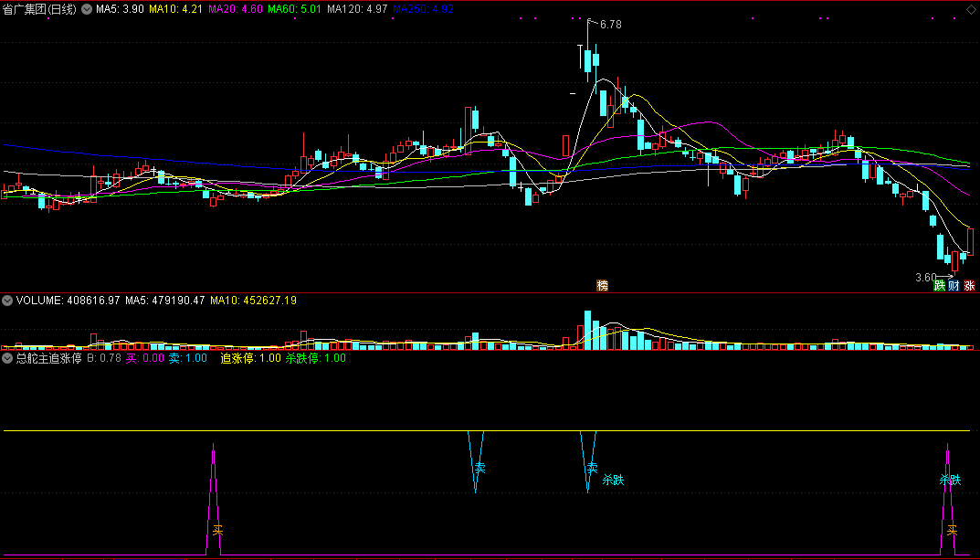Click the 杀跌 label at far right
The height and width of the screenshot is (560, 980).
tap(950, 480)
